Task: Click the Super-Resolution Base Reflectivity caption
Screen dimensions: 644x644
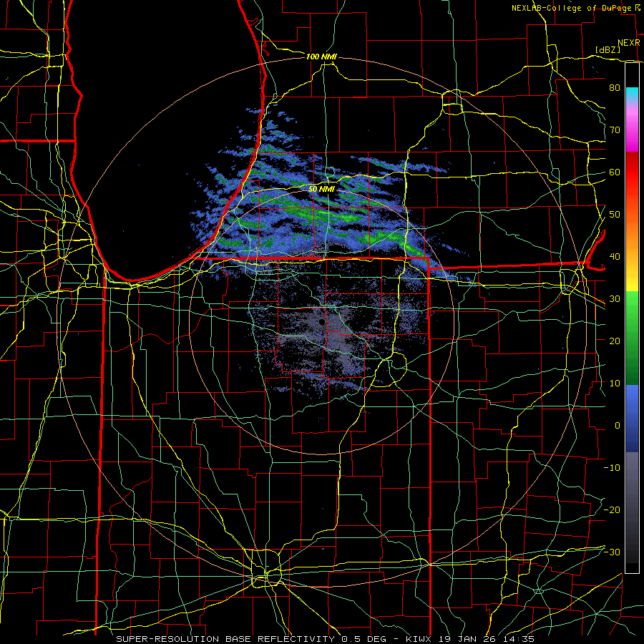Action: tap(325, 639)
